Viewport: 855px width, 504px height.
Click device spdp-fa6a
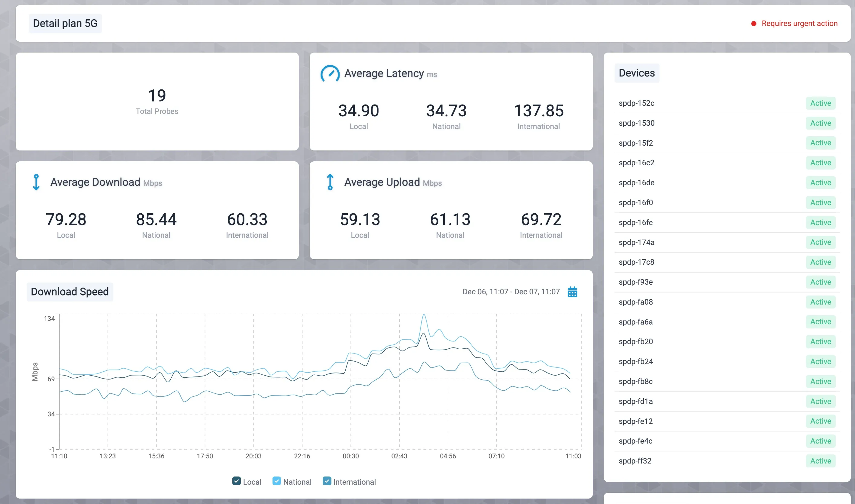click(727, 321)
